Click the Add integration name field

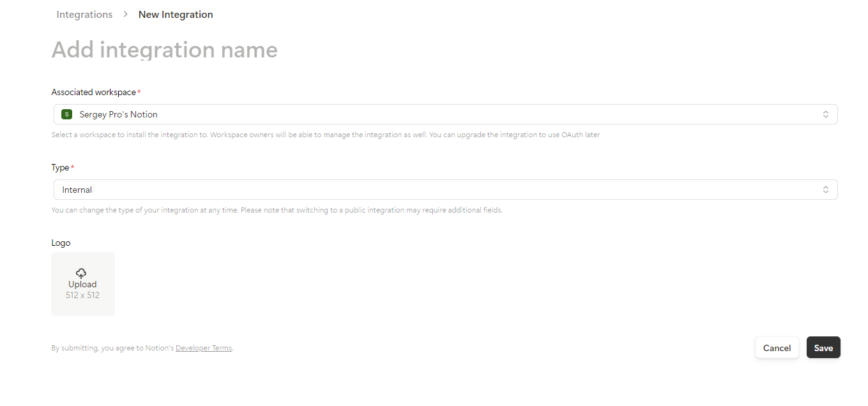(x=165, y=50)
